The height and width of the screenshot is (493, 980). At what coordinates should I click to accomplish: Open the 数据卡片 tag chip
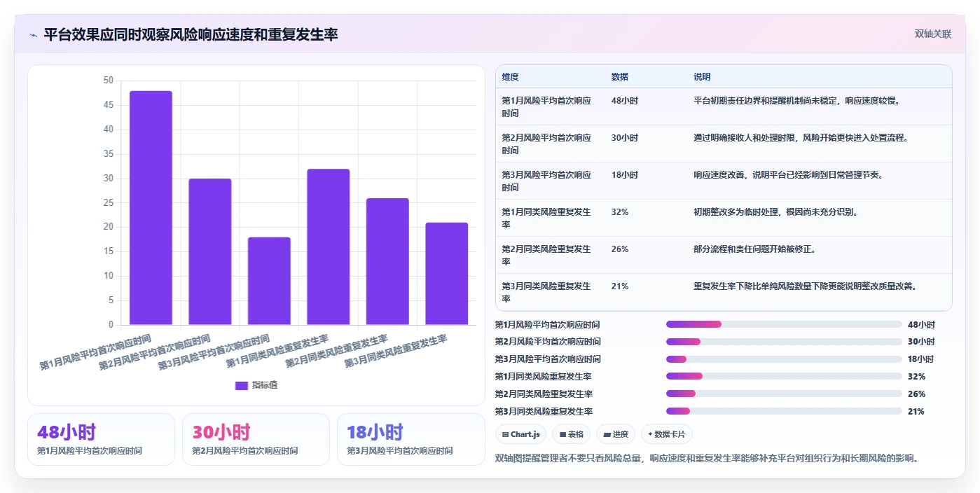pos(667,434)
